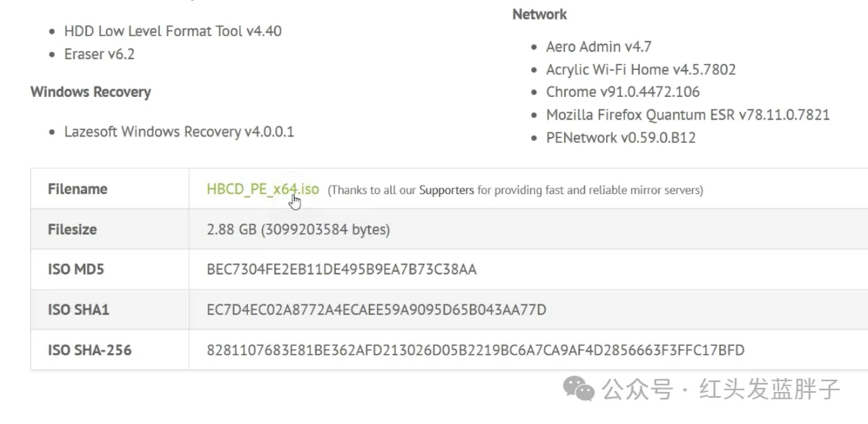This screenshot has height=424, width=868.
Task: Click the HDD Low Level Format Tool entry
Action: point(172,31)
